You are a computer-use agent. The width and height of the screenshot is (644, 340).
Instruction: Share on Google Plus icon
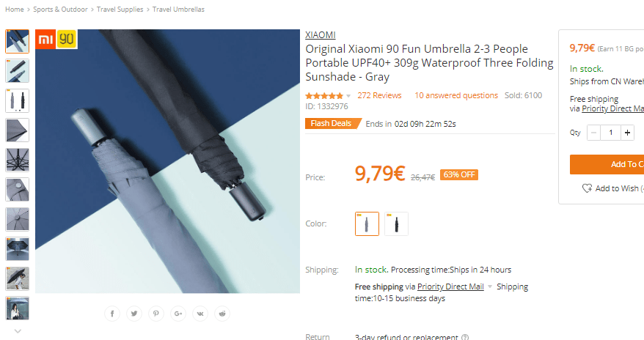178,314
